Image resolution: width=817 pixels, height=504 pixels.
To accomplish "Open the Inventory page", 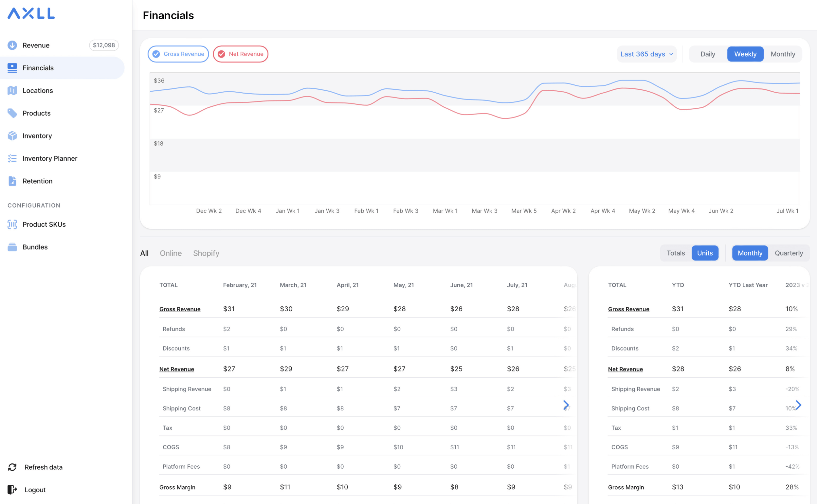I will click(62, 136).
